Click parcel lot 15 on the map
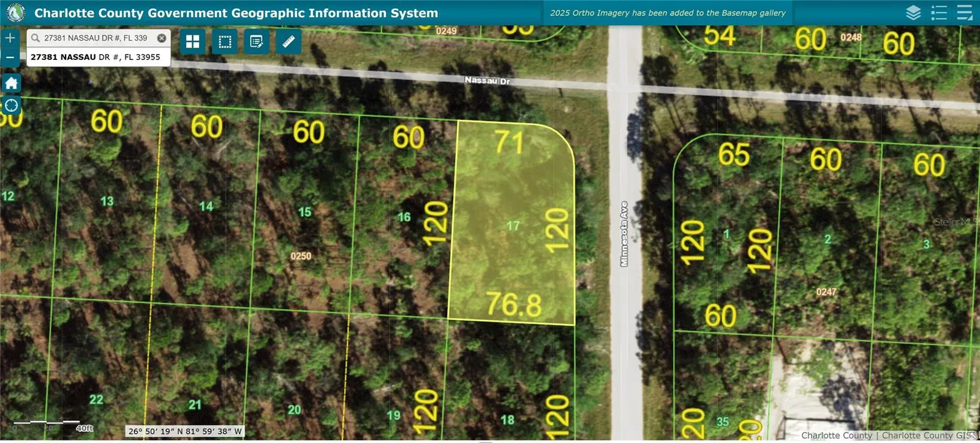 pyautogui.click(x=304, y=212)
